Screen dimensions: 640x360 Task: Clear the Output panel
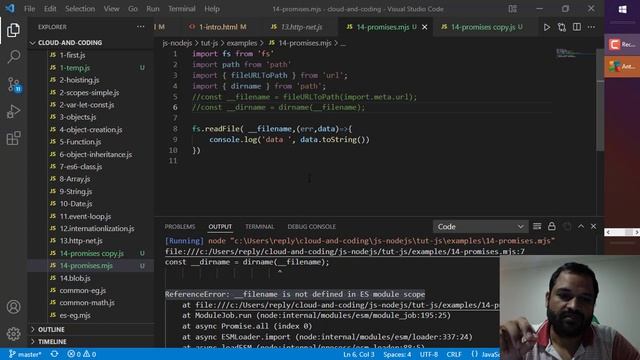click(x=537, y=226)
